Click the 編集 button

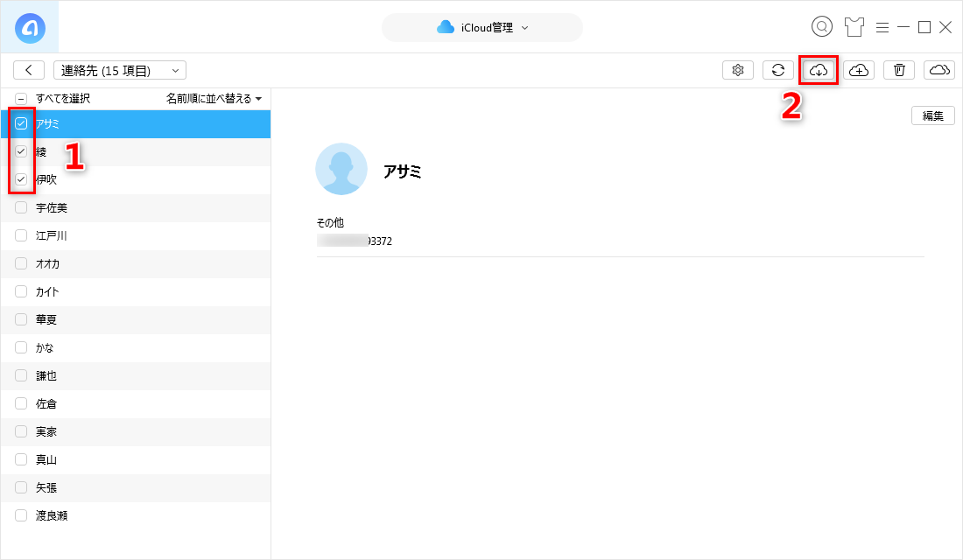point(932,115)
